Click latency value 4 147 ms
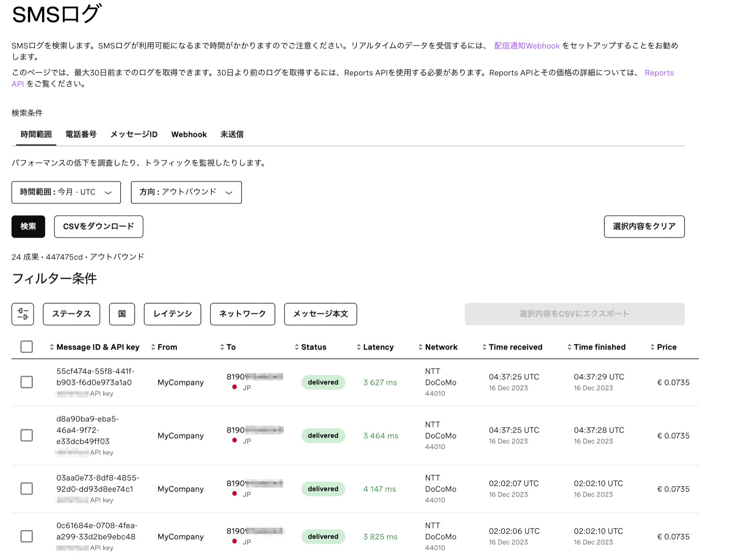Image resolution: width=729 pixels, height=560 pixels. coord(380,489)
